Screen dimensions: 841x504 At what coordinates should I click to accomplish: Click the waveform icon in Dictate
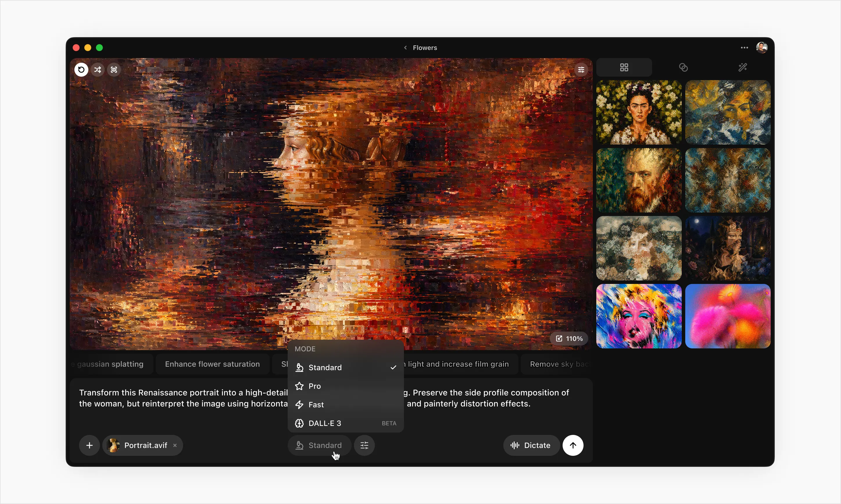[x=515, y=445]
